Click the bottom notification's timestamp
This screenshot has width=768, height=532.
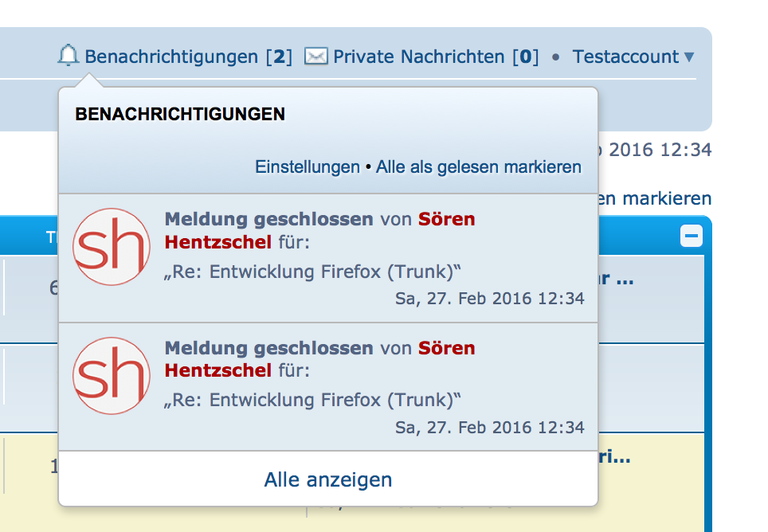pyautogui.click(x=489, y=428)
